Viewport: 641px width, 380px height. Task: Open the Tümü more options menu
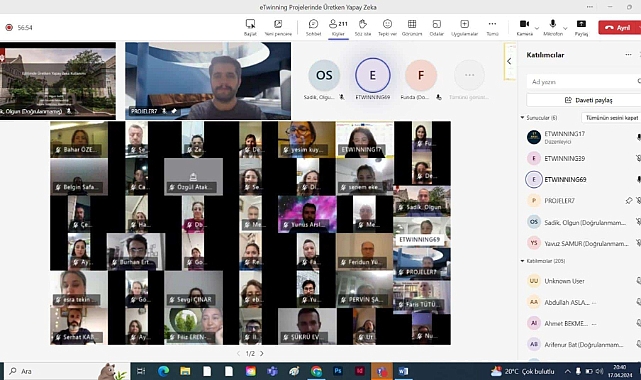pos(492,24)
